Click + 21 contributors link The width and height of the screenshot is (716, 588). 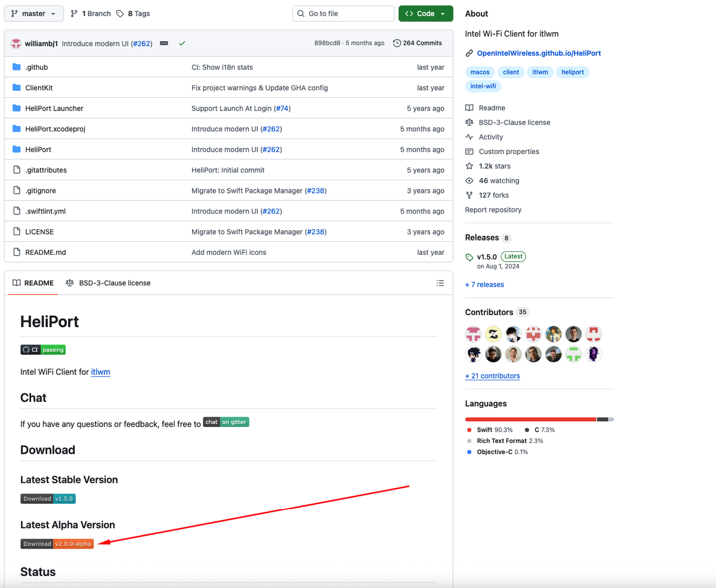tap(493, 376)
